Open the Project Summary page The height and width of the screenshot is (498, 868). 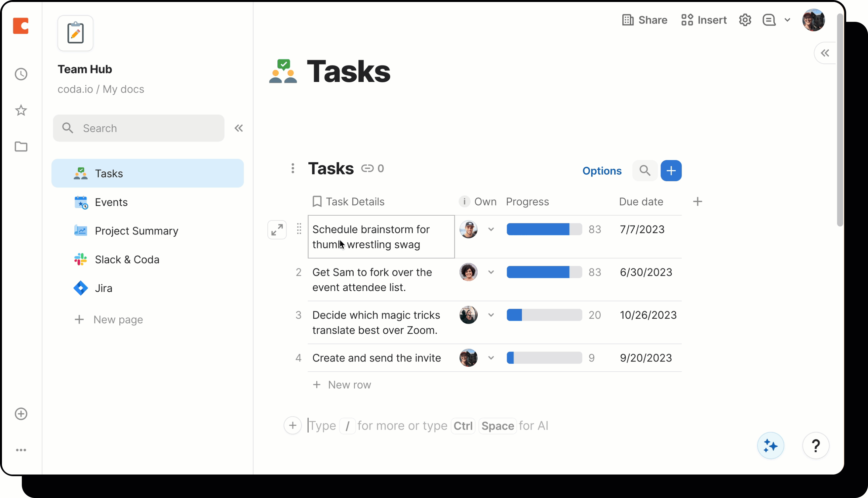pos(137,231)
